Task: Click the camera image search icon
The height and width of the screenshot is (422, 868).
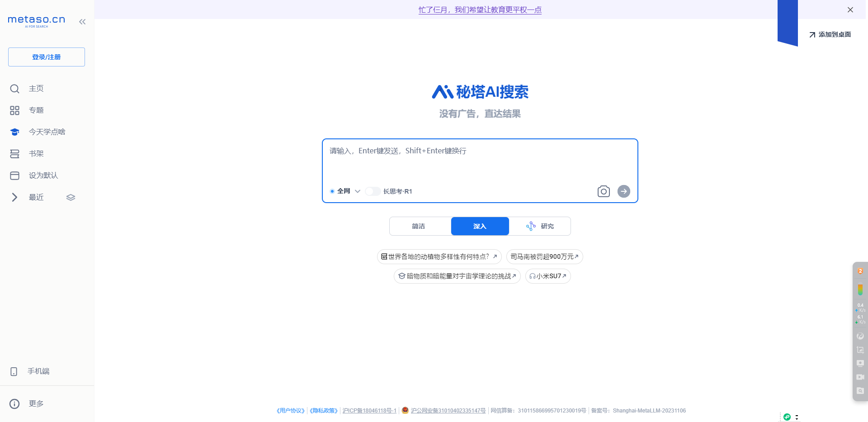Action: pyautogui.click(x=604, y=191)
